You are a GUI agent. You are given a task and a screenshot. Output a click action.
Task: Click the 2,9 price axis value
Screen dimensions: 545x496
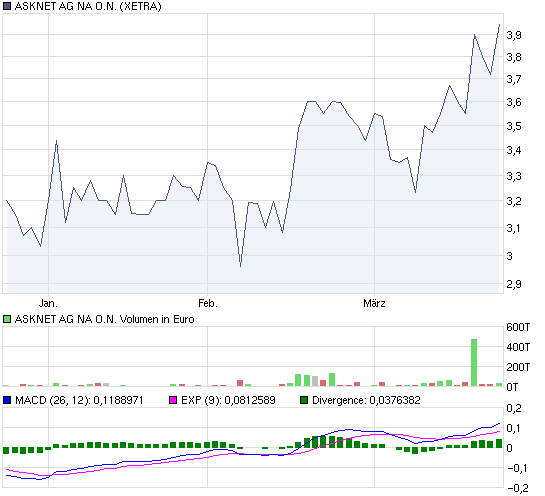point(514,284)
